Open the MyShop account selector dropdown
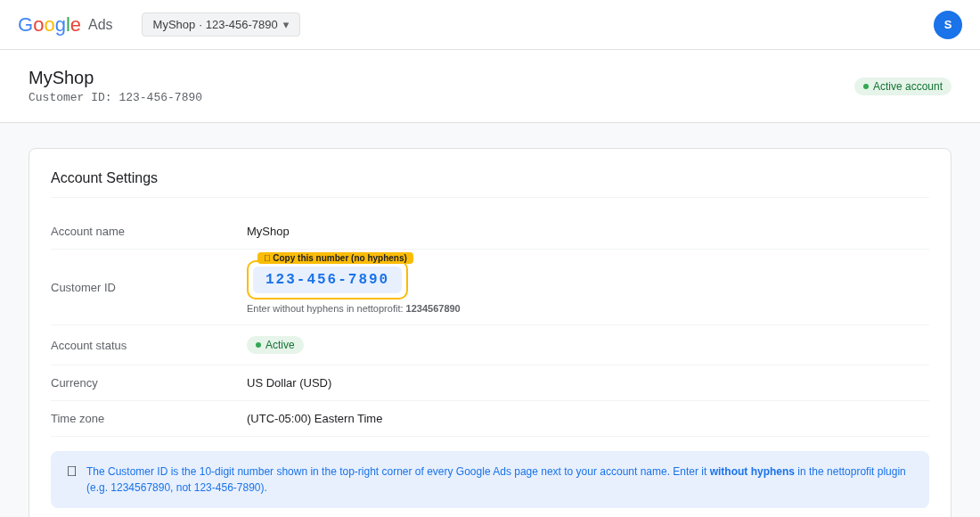 coord(221,24)
